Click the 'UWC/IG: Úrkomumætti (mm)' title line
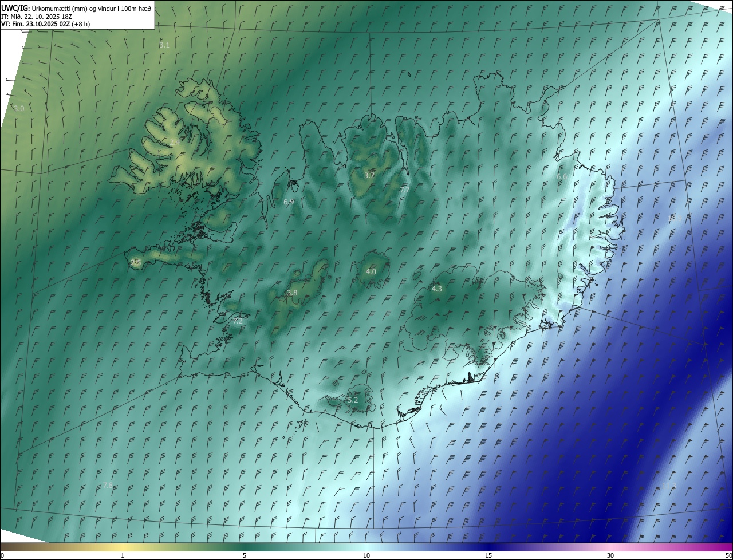Image resolution: width=733 pixels, height=560 pixels. (x=76, y=8)
